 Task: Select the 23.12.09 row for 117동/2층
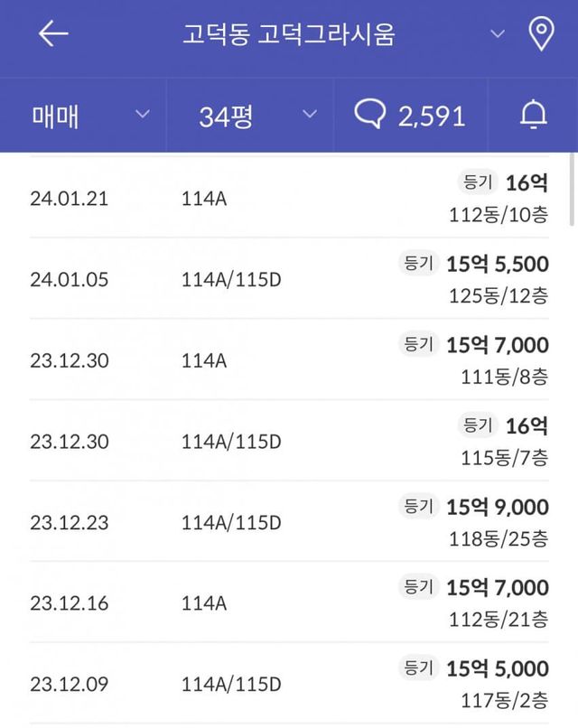pyautogui.click(x=289, y=684)
